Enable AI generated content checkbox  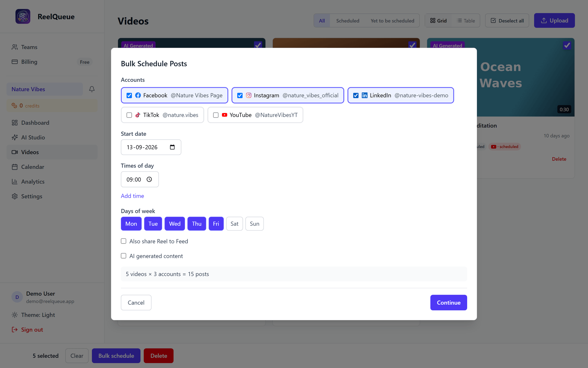123,256
